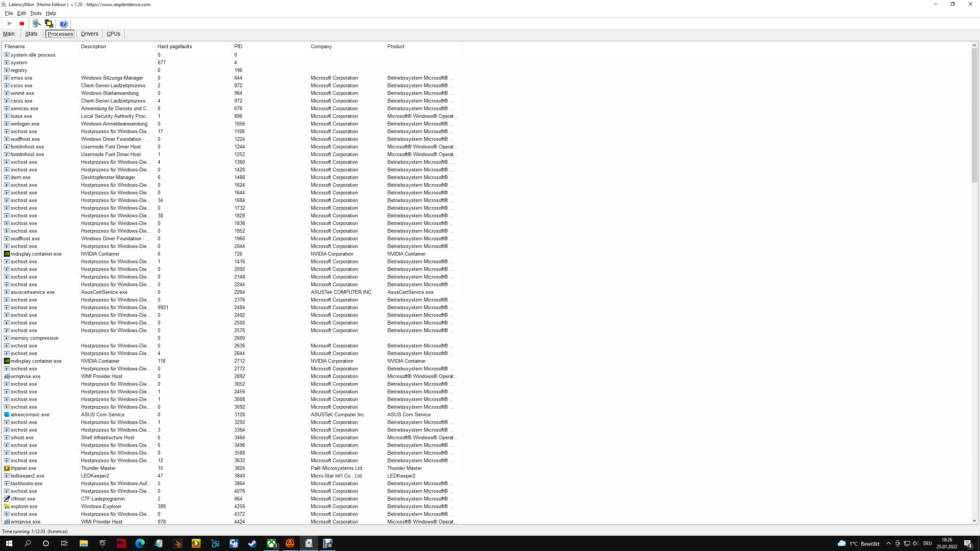Click the grey Start monitor play icon
Viewport: 980px width, 551px height.
pos(10,24)
